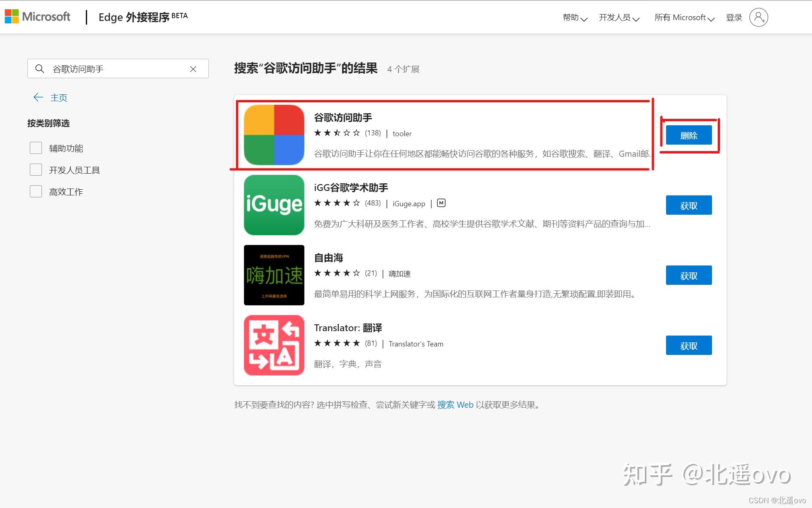812x508 pixels.
Task: Click Edge 外接程序 header title
Action: (x=143, y=17)
